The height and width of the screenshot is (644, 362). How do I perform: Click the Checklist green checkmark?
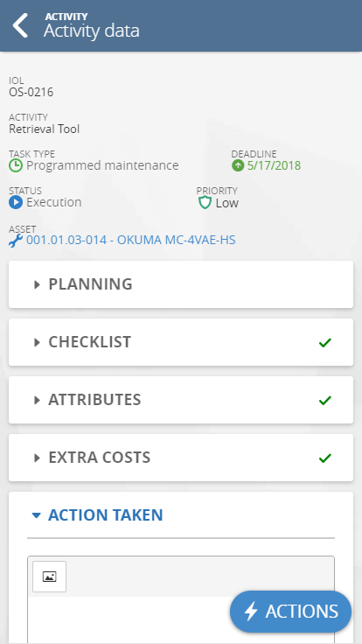pos(324,342)
